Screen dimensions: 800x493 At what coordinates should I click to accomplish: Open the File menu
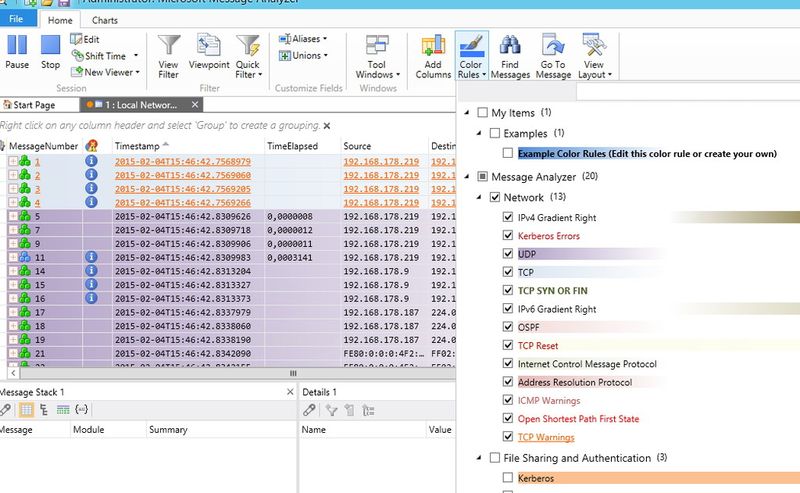[x=17, y=19]
